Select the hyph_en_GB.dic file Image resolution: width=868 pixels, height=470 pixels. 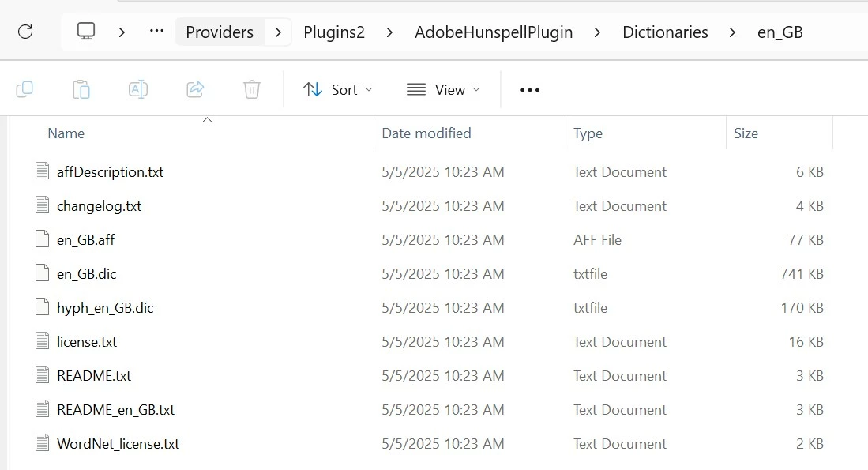[x=104, y=308]
